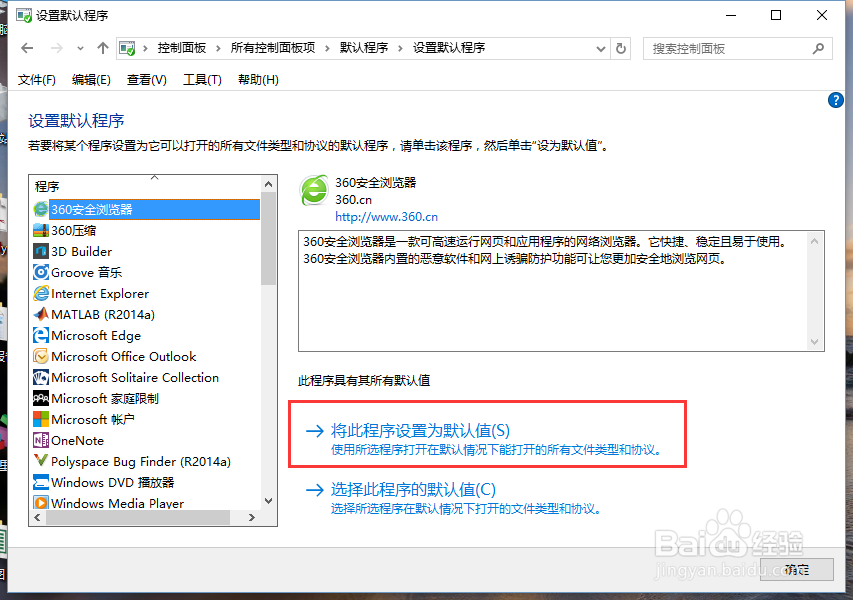Click the description box scroll up arrow
Viewport: 853px width, 600px height.
click(814, 241)
